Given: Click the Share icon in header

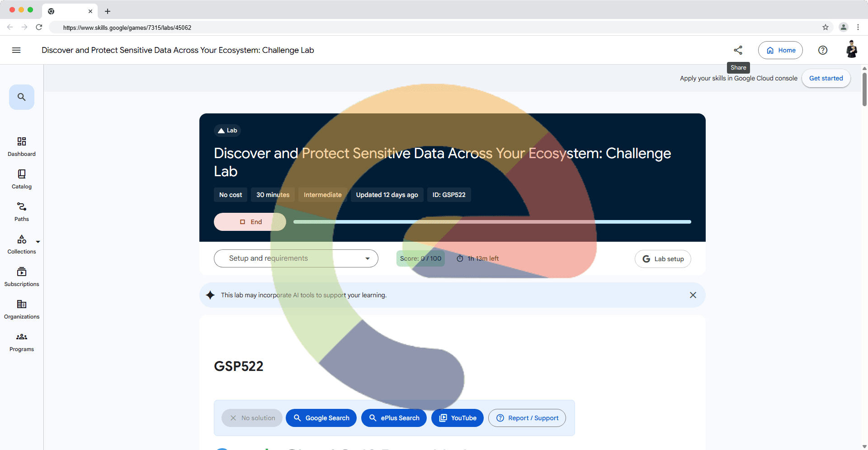Looking at the screenshot, I should 738,50.
